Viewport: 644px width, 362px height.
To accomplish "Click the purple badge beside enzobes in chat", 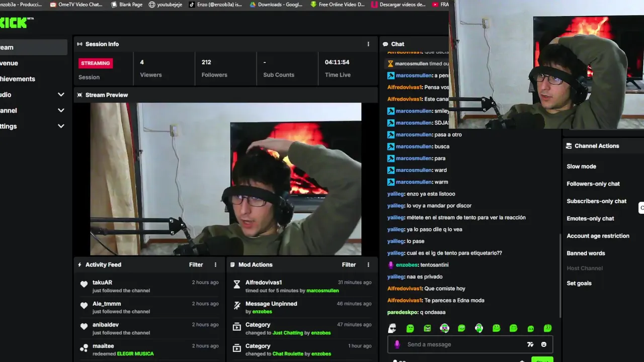I will point(391,265).
